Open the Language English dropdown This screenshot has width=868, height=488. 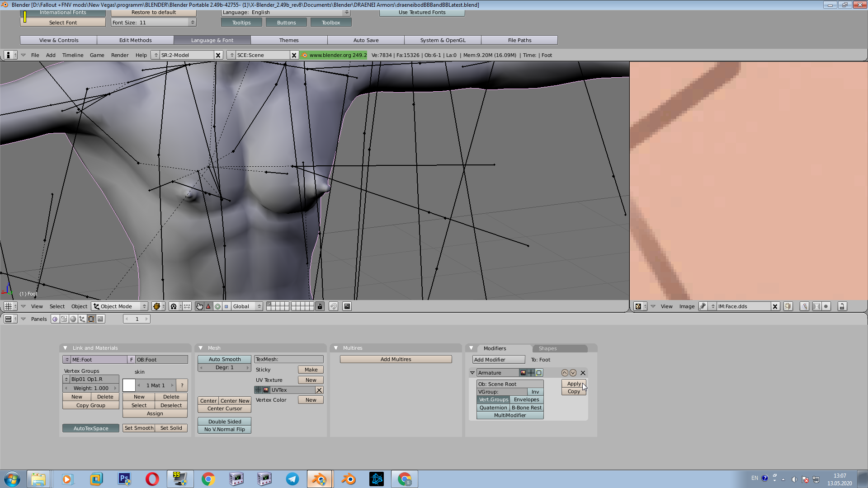point(286,13)
